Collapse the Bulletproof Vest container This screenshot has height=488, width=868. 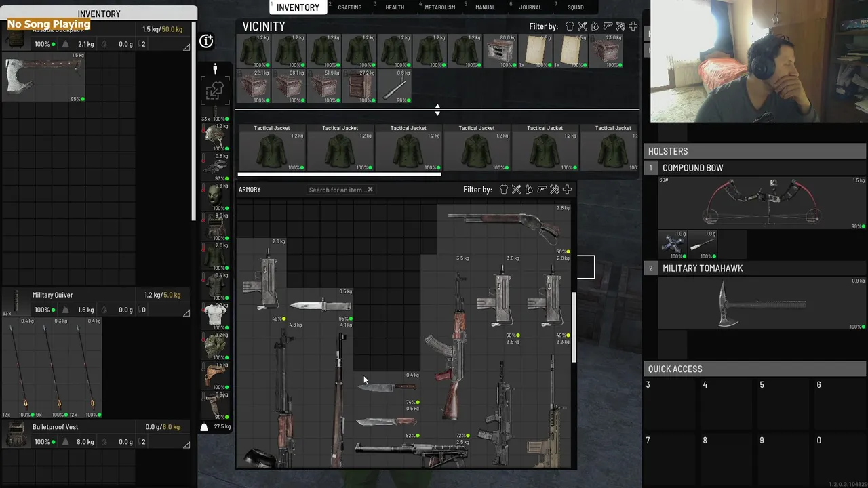click(186, 445)
